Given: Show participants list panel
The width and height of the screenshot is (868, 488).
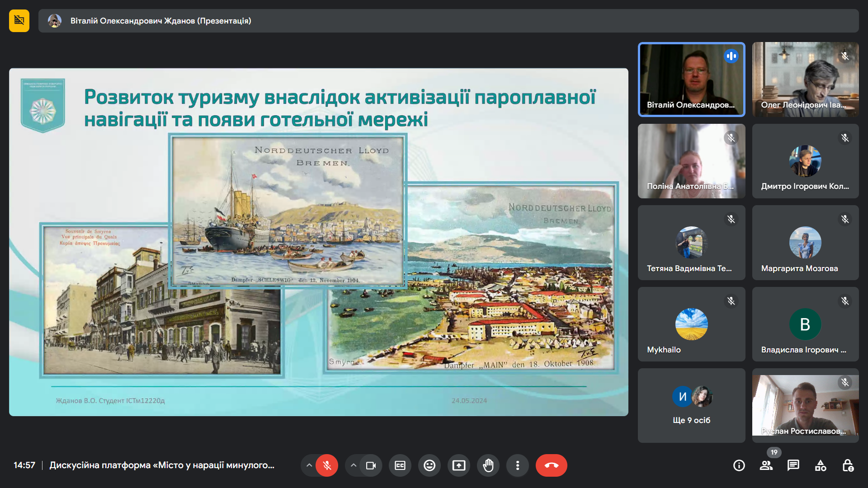Looking at the screenshot, I should (x=766, y=465).
